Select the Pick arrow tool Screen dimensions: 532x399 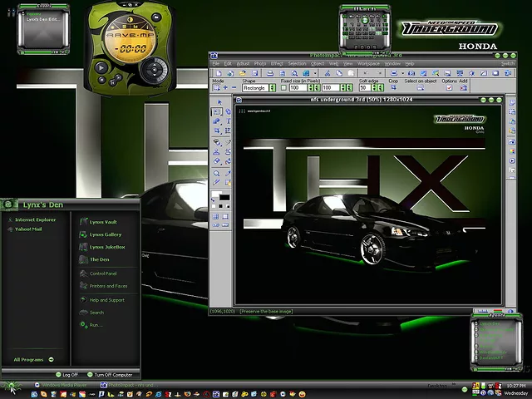pyautogui.click(x=219, y=102)
